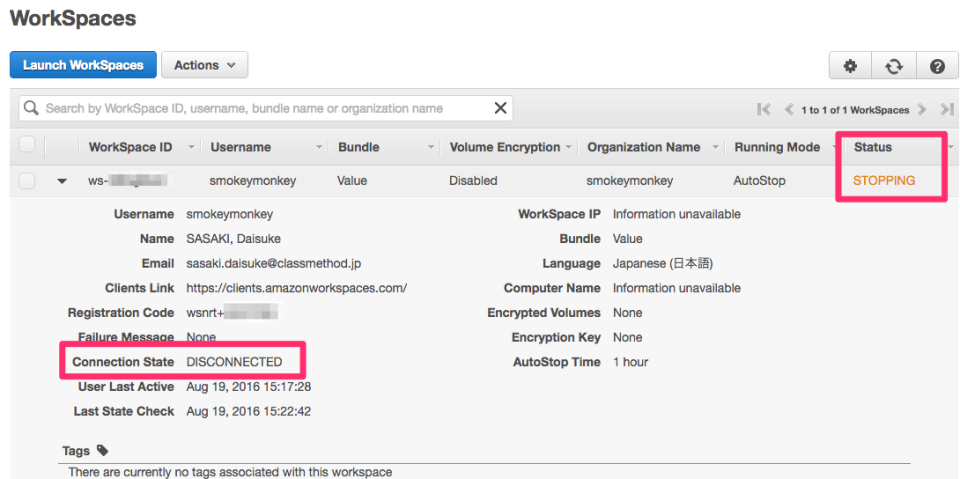Open Volume Encryption column dropdown arrow

pos(568,148)
